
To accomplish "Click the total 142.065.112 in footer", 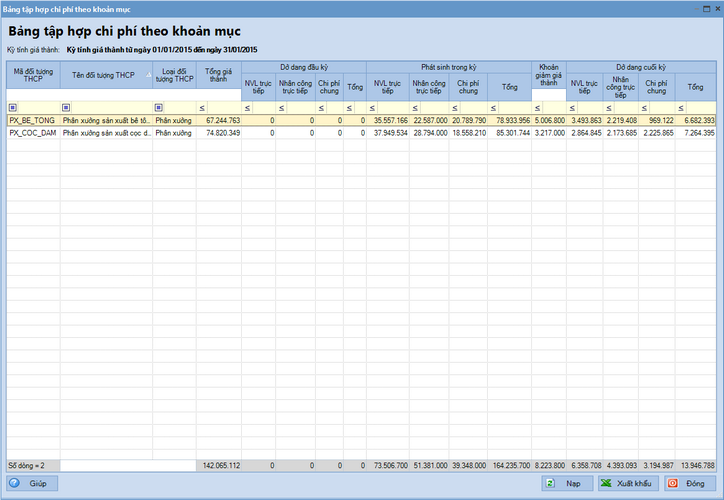I will (219, 465).
